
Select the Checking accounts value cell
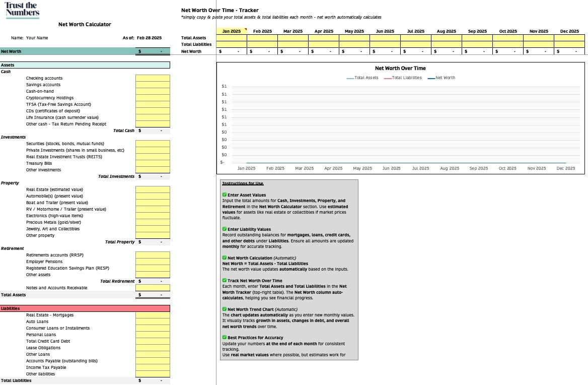[x=153, y=78]
